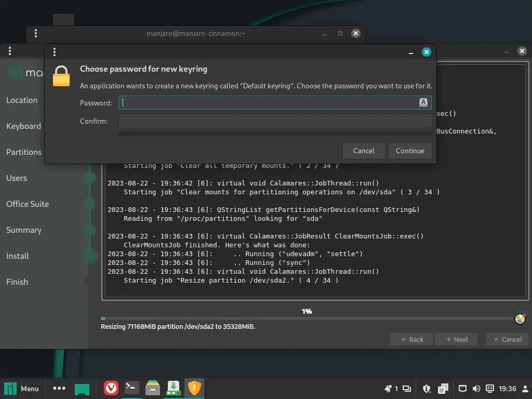Click the installer Back button
Image resolution: width=532 pixels, height=399 pixels.
(x=411, y=339)
